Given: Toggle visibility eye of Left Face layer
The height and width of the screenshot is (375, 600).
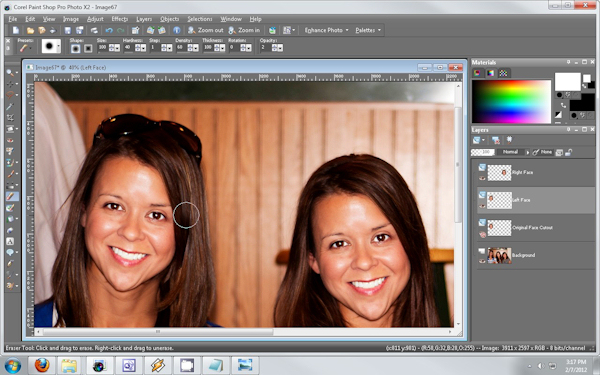Looking at the screenshot, I should point(482,206).
